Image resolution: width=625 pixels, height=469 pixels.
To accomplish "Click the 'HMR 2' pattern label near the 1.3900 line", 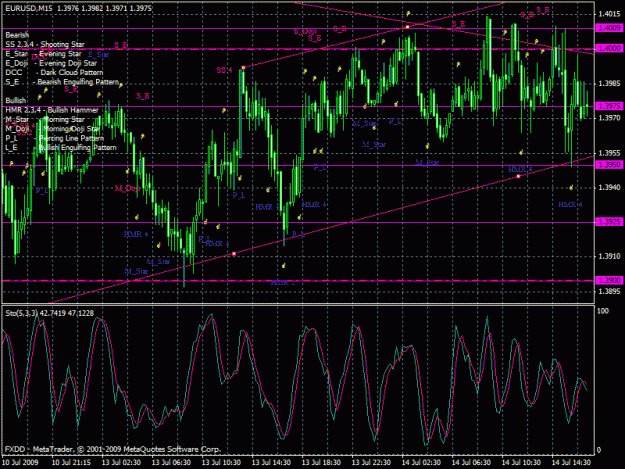I will coord(283,283).
